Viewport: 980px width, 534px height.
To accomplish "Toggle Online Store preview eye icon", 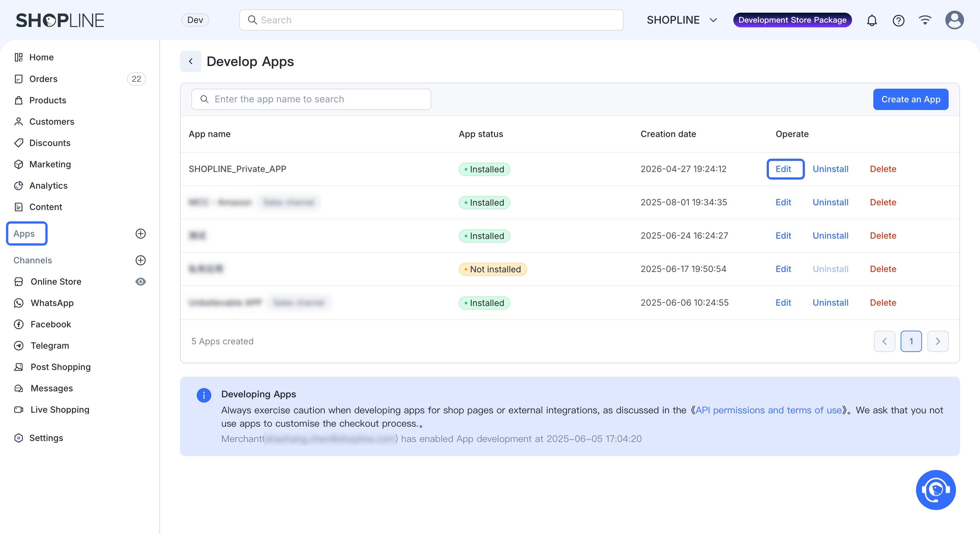I will pos(141,281).
